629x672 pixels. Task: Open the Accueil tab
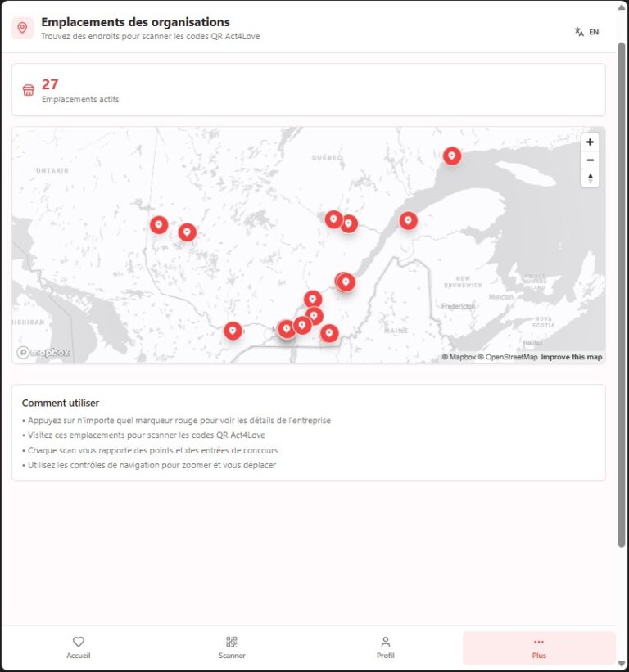tap(79, 647)
